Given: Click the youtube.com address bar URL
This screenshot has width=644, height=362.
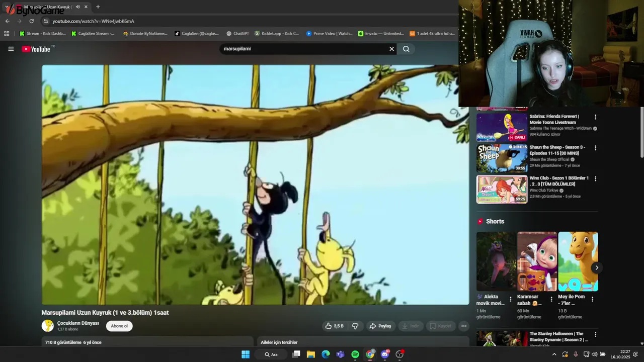Looking at the screenshot, I should (x=93, y=21).
